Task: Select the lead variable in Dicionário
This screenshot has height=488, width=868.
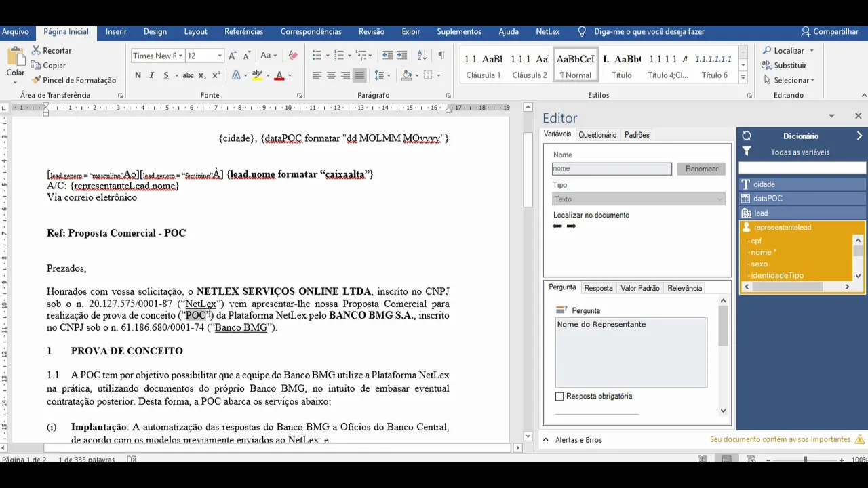Action: tap(803, 213)
